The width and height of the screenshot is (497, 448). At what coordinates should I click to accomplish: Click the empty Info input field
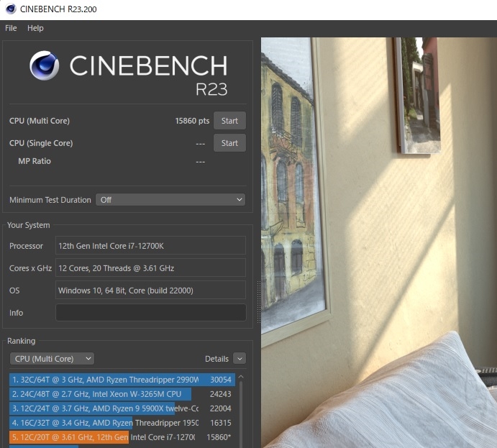tap(151, 313)
